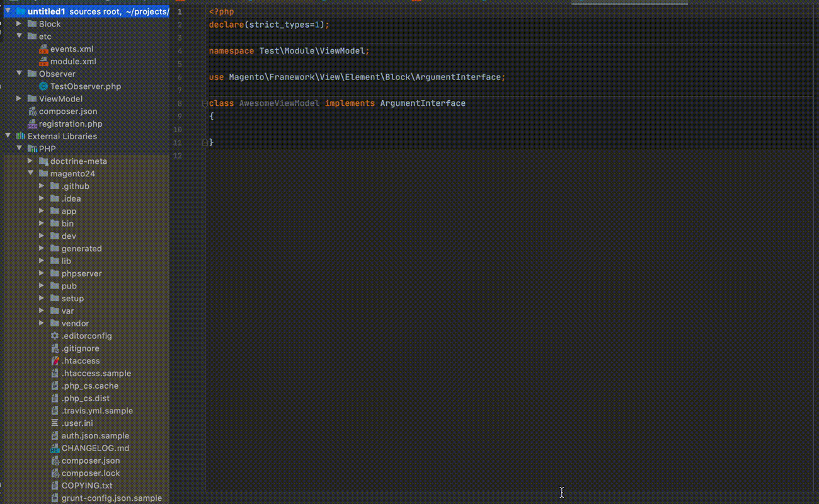Select composer.lock in the project tree

91,473
